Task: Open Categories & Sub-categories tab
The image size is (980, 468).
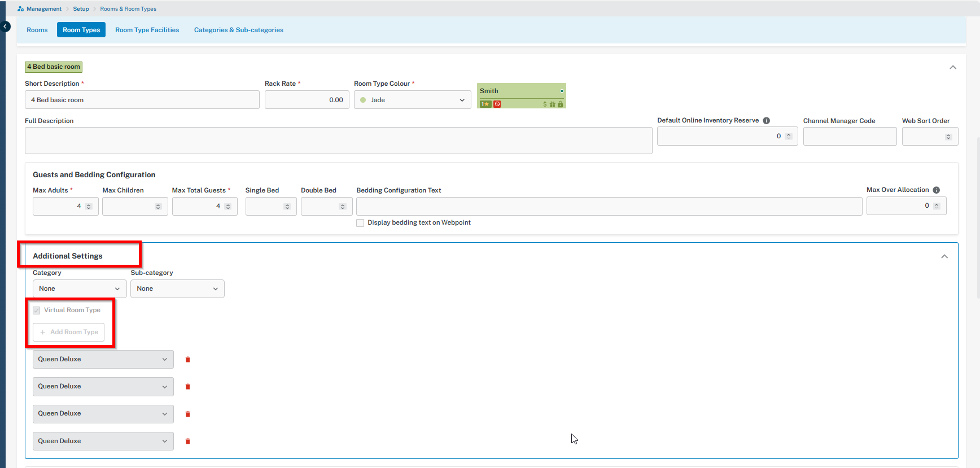Action: [239, 30]
